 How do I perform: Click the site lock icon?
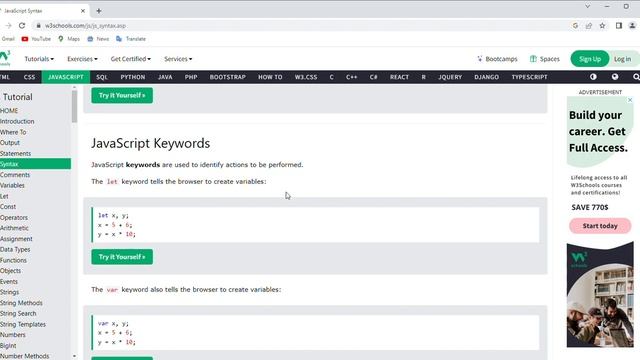pos(38,26)
